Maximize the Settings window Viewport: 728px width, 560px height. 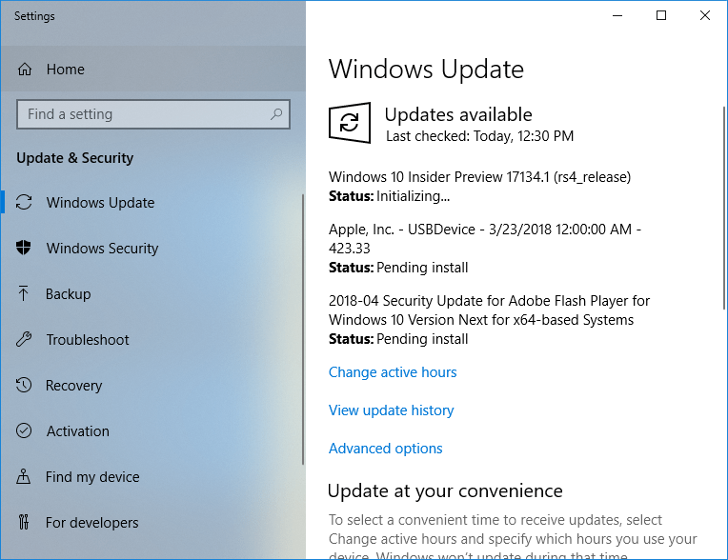click(x=661, y=16)
